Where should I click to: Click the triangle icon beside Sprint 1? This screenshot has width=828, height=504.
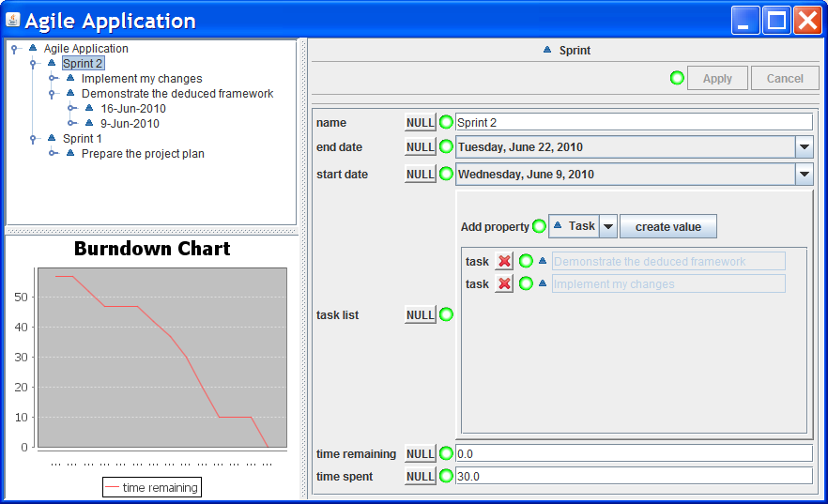click(x=52, y=138)
